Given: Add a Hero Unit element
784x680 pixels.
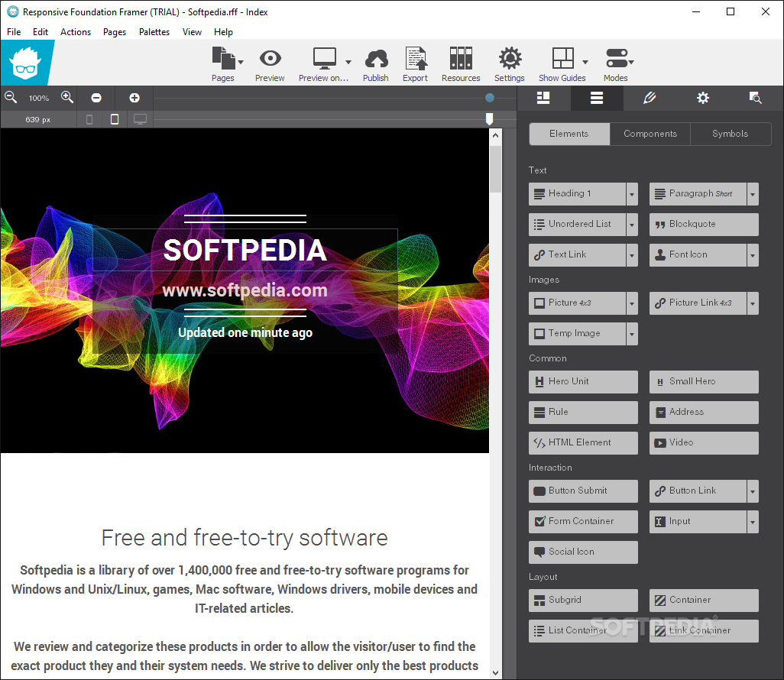Looking at the screenshot, I should pyautogui.click(x=583, y=381).
